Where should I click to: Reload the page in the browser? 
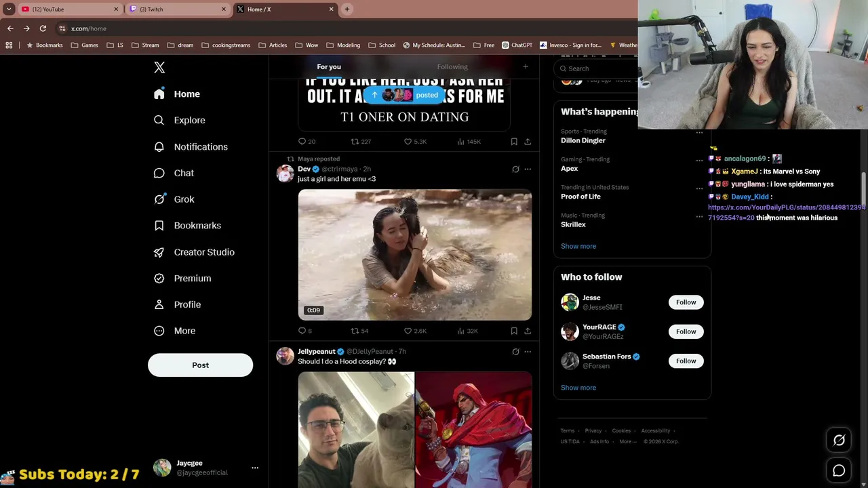tap(43, 28)
